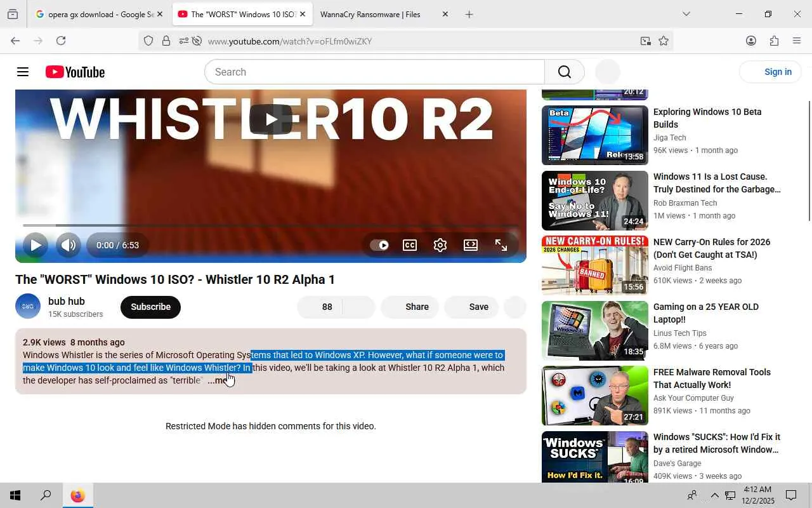Click the play button in the player controls
The width and height of the screenshot is (812, 508).
pos(36,245)
